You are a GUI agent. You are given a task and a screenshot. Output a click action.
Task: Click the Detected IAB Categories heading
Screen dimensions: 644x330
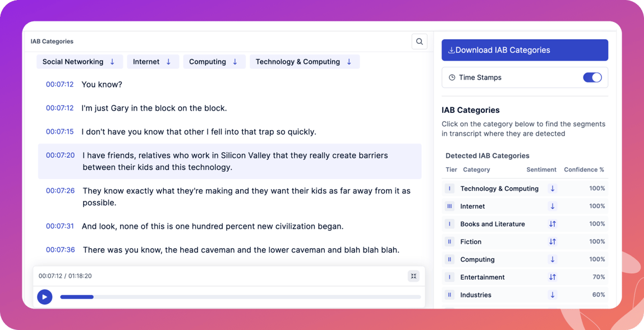[x=487, y=156]
